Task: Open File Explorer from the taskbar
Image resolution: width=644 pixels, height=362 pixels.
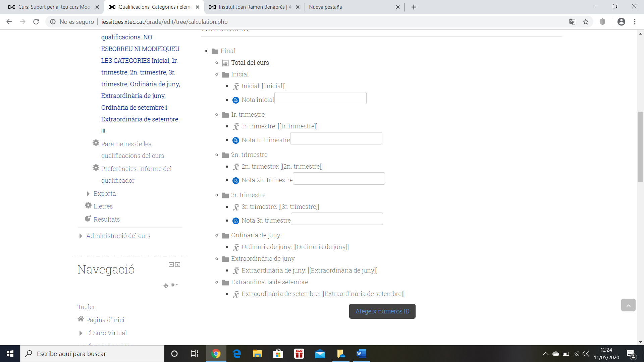Action: point(257,354)
